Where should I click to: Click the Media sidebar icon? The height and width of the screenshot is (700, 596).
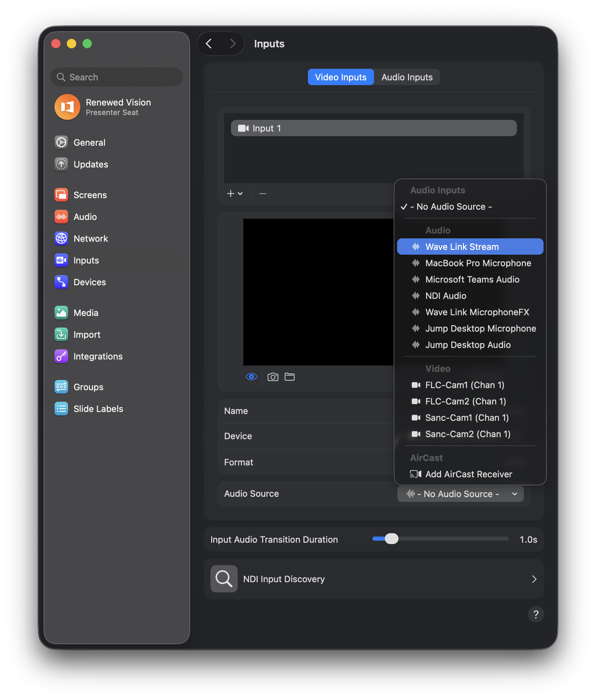point(61,313)
